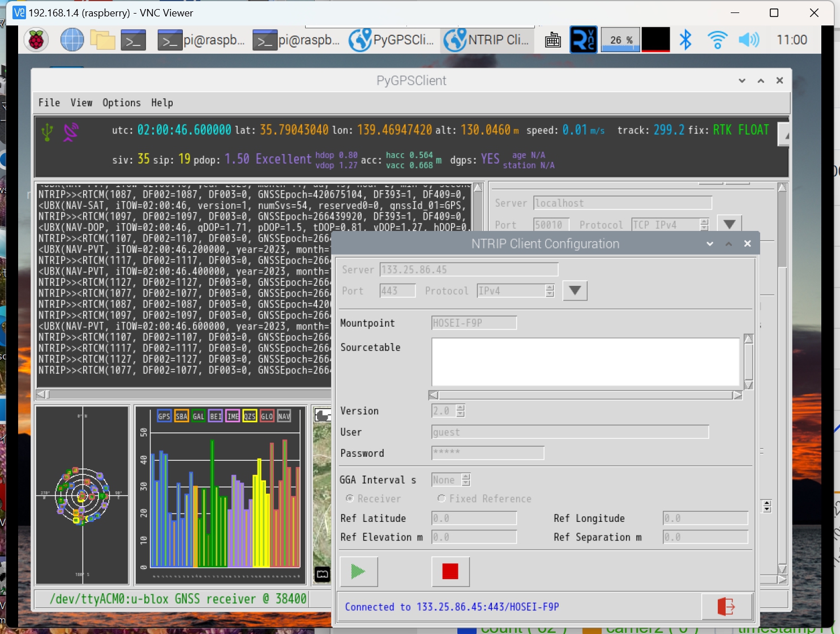This screenshot has width=840, height=634.
Task: Open the Options menu
Action: (x=121, y=102)
